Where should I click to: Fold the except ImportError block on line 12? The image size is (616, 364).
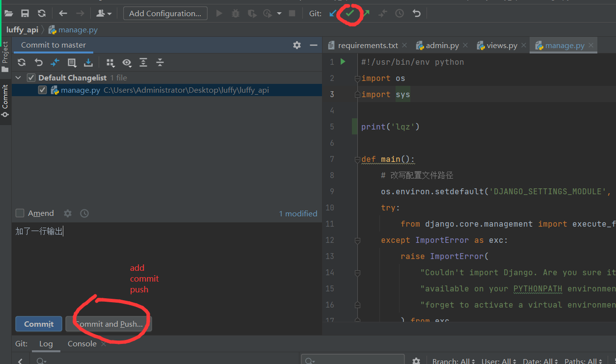357,240
